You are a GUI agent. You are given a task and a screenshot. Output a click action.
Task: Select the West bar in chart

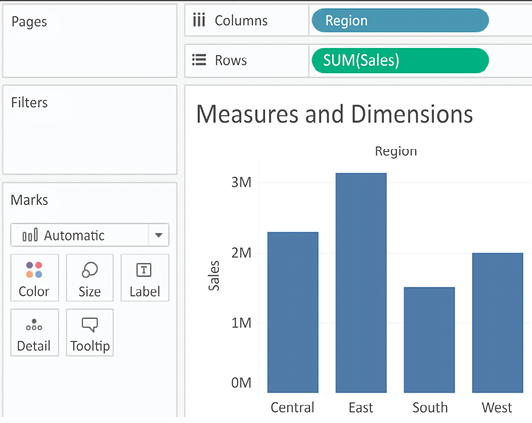pyautogui.click(x=497, y=323)
